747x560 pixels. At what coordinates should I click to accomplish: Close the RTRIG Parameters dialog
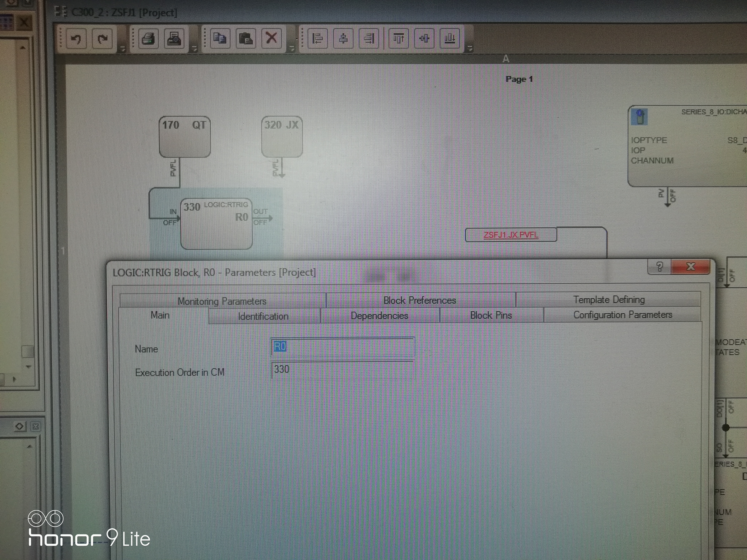(x=691, y=267)
